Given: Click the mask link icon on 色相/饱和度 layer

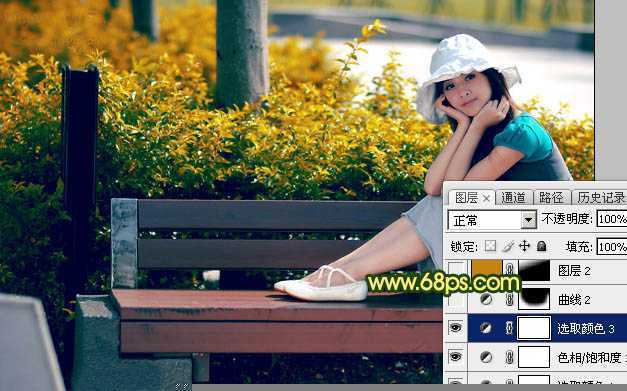Looking at the screenshot, I should [509, 357].
